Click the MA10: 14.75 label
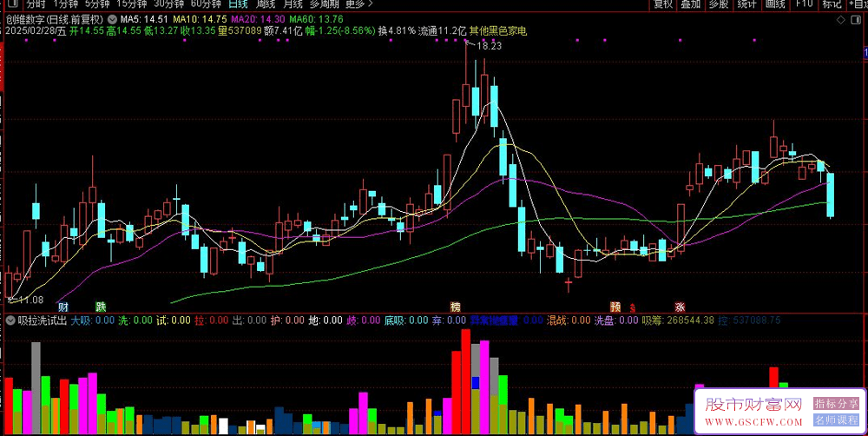This screenshot has width=868, height=436. pyautogui.click(x=200, y=19)
